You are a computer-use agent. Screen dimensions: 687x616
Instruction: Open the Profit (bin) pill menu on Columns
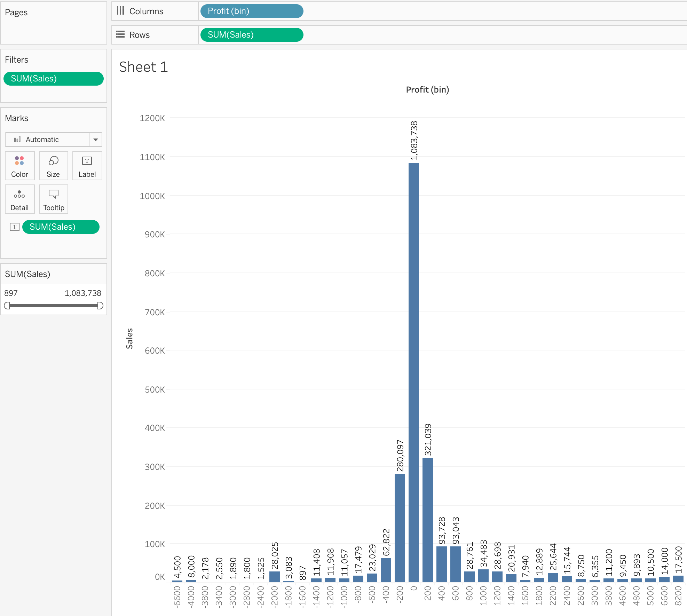(x=251, y=11)
